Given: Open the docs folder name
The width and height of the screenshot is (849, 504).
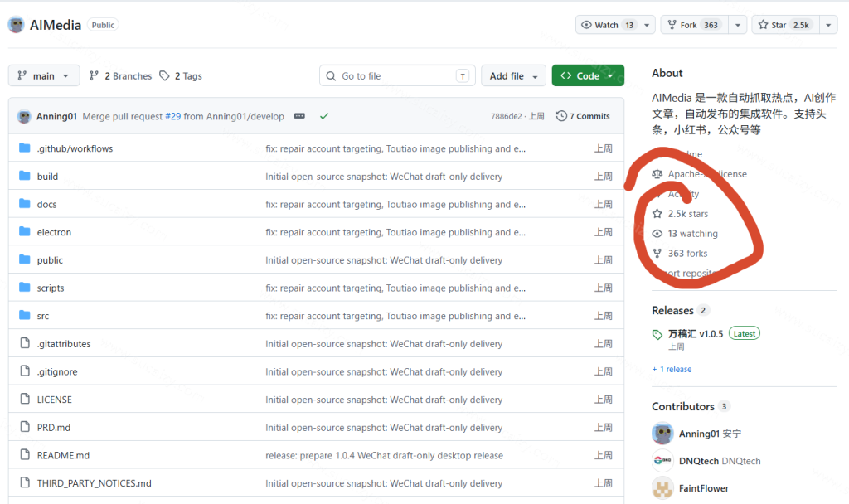Looking at the screenshot, I should tap(46, 204).
